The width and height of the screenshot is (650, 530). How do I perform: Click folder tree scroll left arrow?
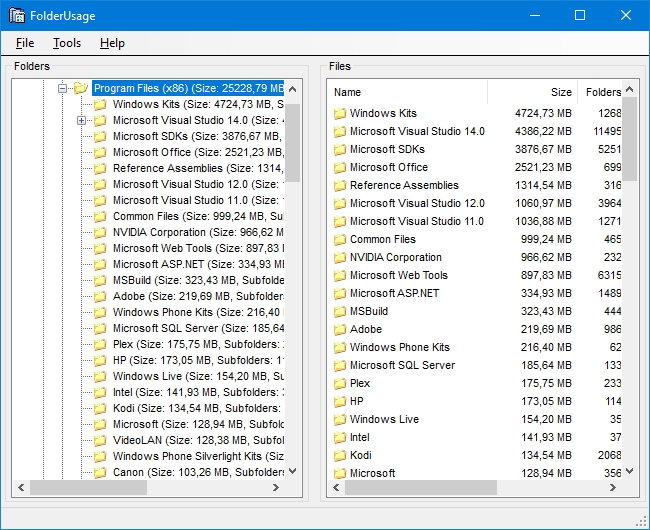click(x=22, y=488)
